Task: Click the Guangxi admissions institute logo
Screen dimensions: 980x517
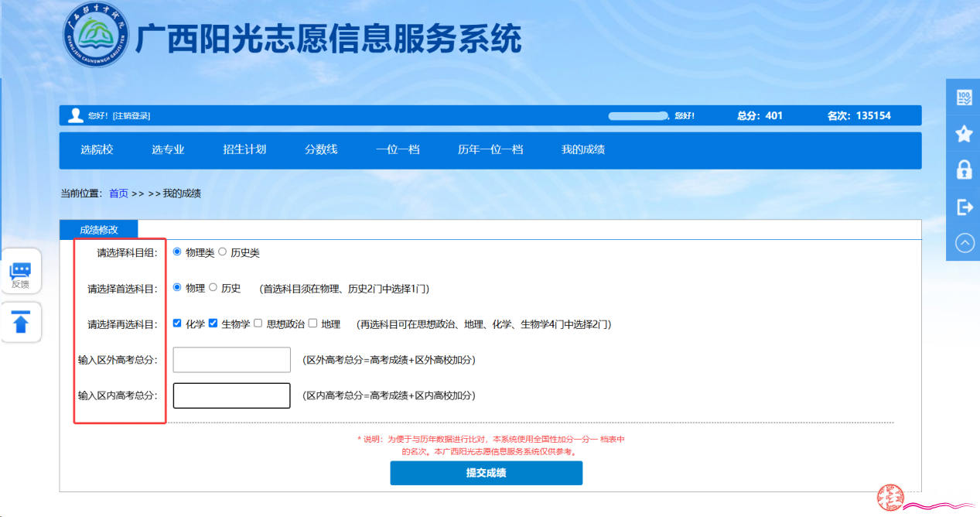Action: (96, 35)
